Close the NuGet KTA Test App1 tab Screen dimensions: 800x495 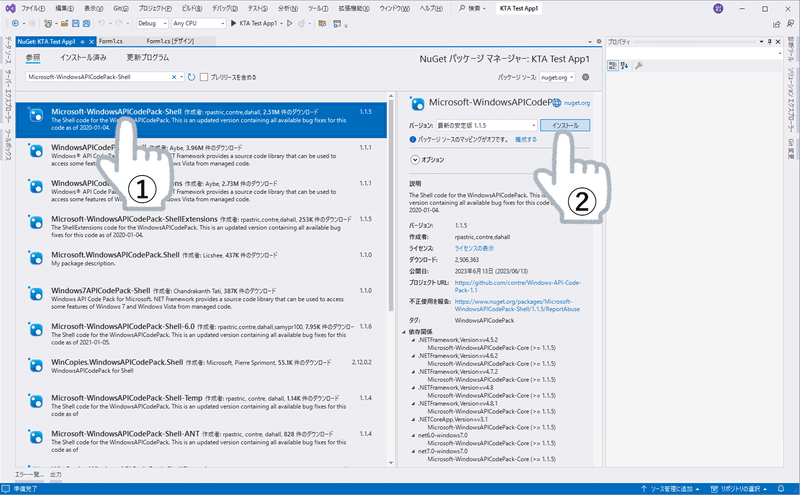coord(92,42)
